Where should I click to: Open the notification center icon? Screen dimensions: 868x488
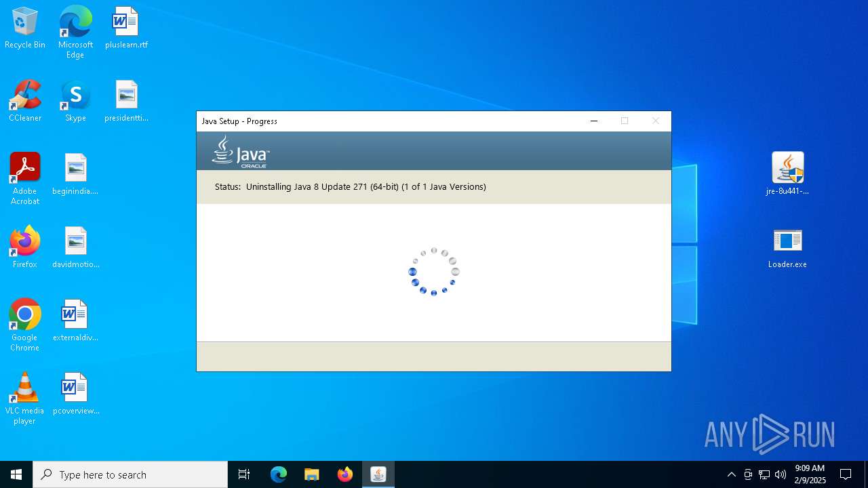pos(846,474)
